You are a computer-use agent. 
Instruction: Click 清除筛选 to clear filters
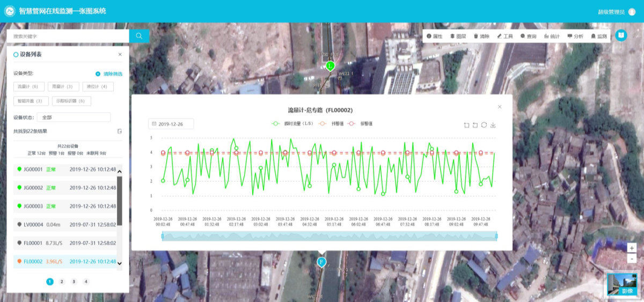[x=109, y=74]
